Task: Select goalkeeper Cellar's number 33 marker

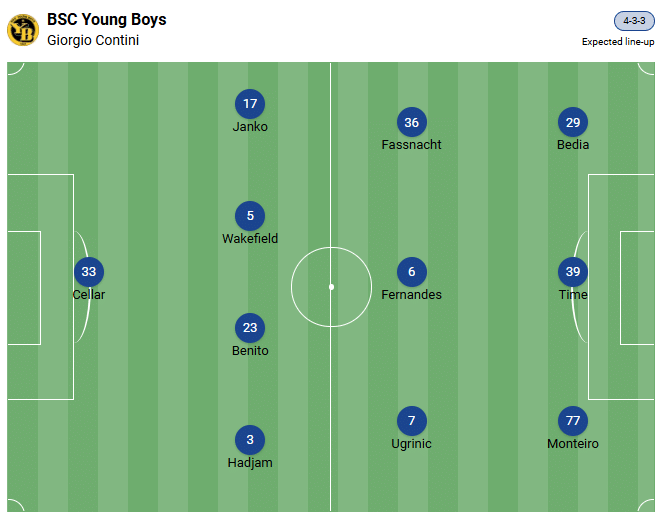Action: [89, 272]
